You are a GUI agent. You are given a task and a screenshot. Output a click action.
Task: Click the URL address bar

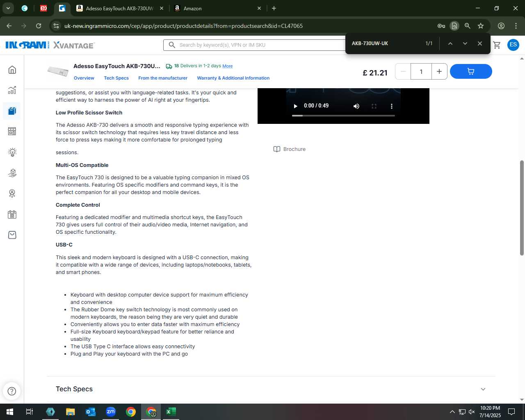[x=246, y=26]
